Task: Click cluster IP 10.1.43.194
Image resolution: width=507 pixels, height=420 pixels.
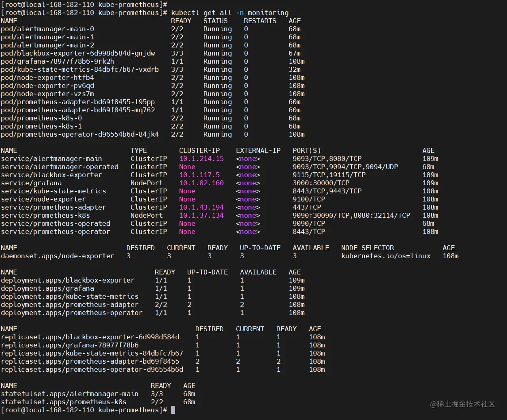Action: (201, 208)
